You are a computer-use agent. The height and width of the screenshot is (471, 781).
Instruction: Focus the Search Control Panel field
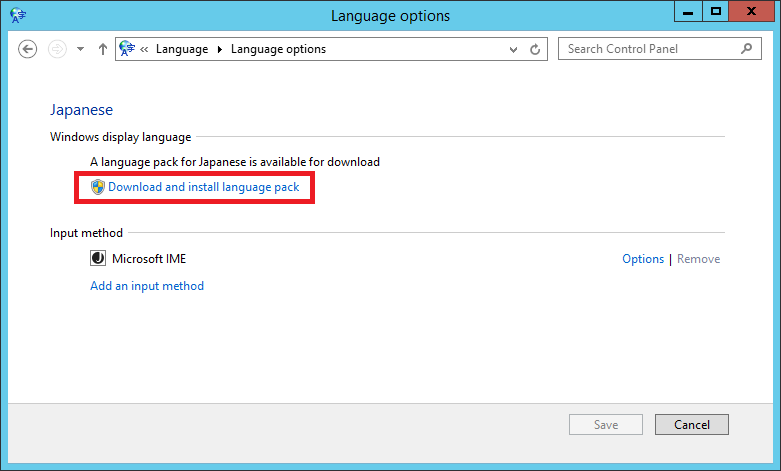click(659, 49)
